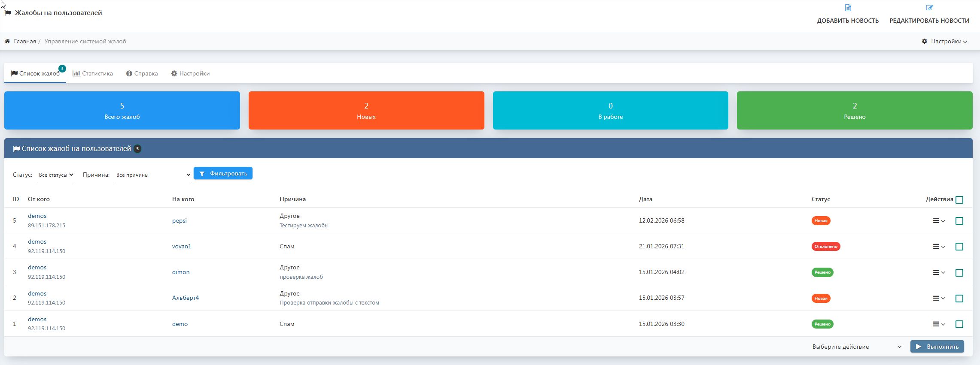Open the Статус filter dropdown

click(x=56, y=175)
